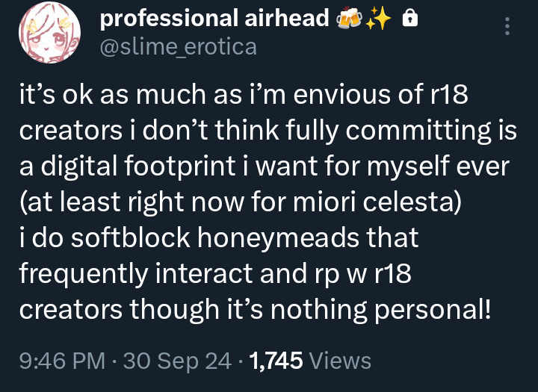Click the word honeymeads in tweet

click(x=278, y=238)
